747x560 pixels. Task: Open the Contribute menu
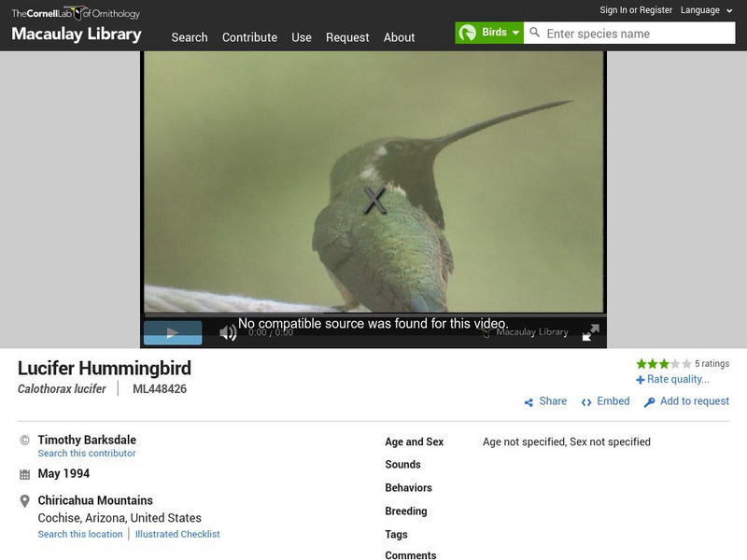pyautogui.click(x=249, y=37)
